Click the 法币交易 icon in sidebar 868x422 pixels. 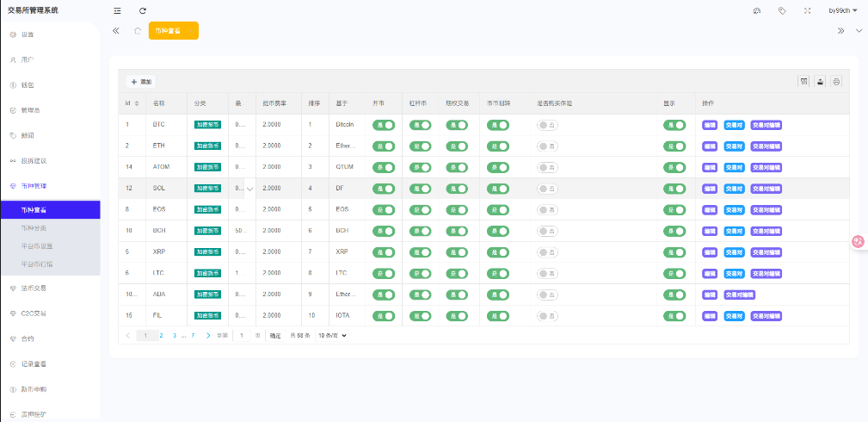click(13, 288)
